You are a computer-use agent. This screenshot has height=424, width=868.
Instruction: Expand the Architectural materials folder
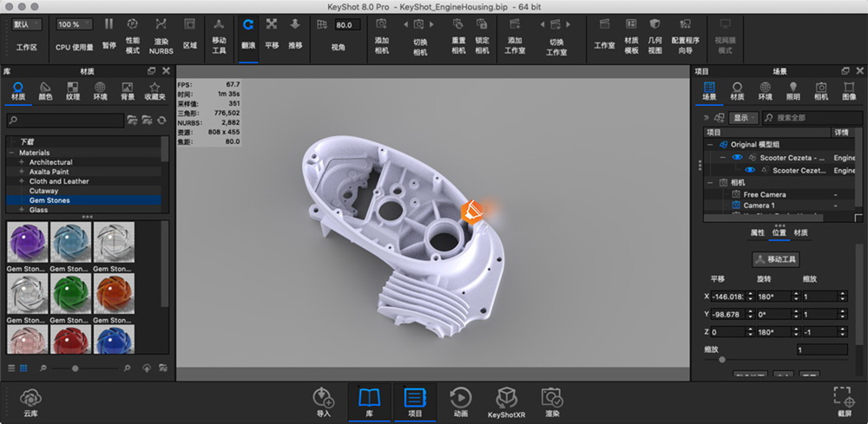coord(21,162)
